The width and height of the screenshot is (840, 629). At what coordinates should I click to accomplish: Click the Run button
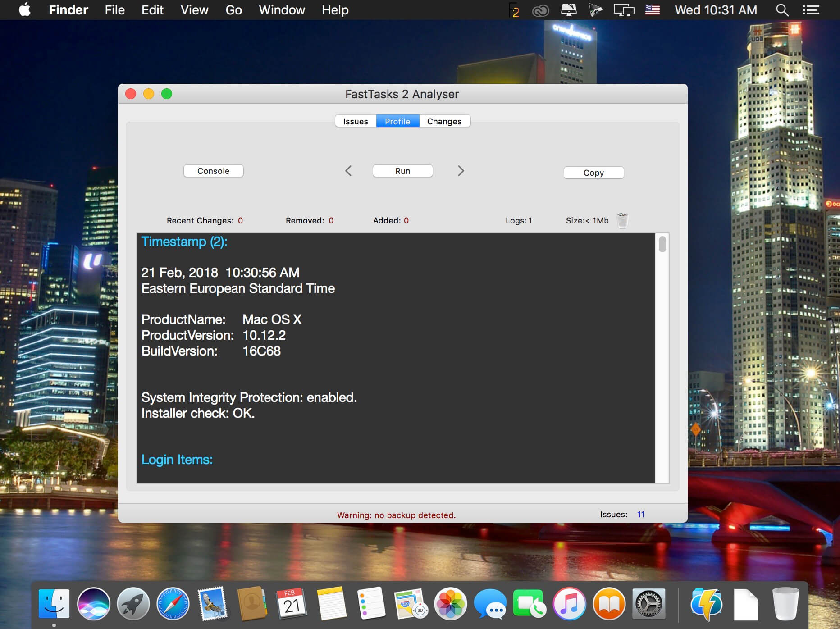pos(403,171)
